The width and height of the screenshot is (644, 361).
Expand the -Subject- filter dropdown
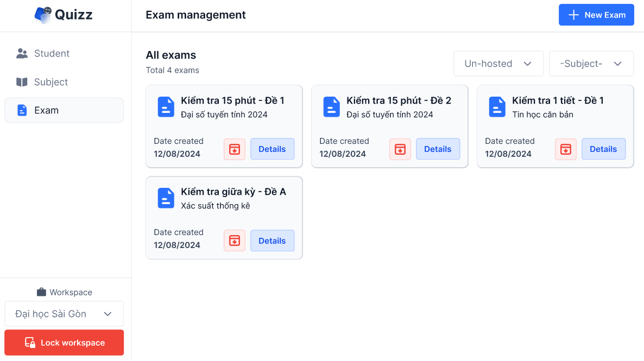[591, 64]
